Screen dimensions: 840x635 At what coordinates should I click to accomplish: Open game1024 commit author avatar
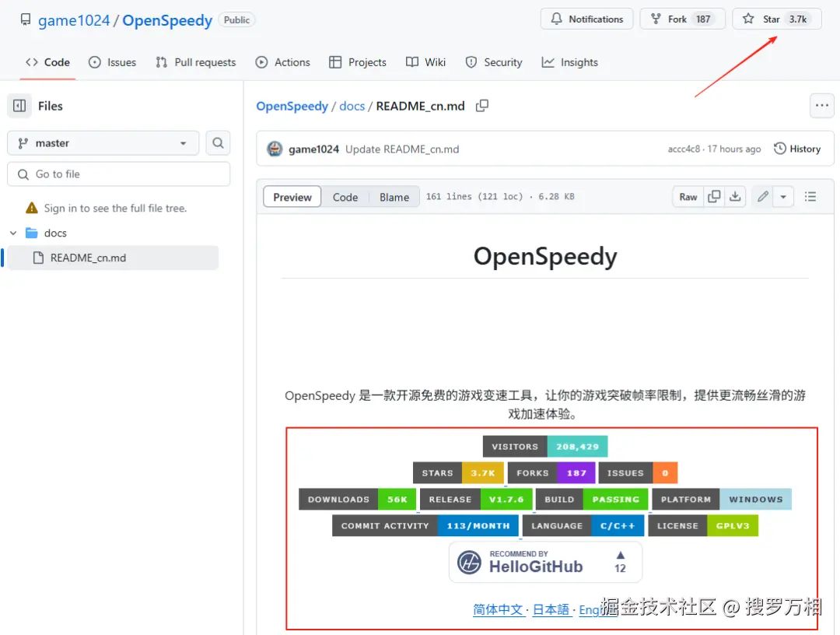click(275, 149)
